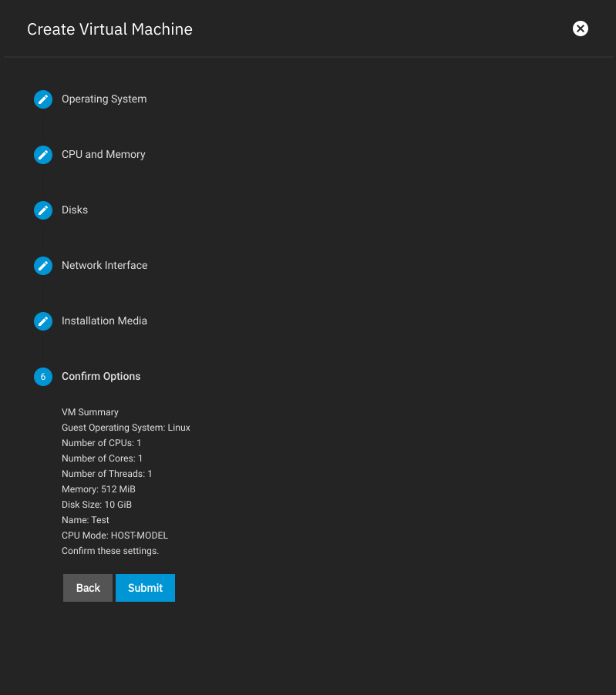616x695 pixels.
Task: Click the 'Number of Threads: 1' line
Action: [x=107, y=474]
